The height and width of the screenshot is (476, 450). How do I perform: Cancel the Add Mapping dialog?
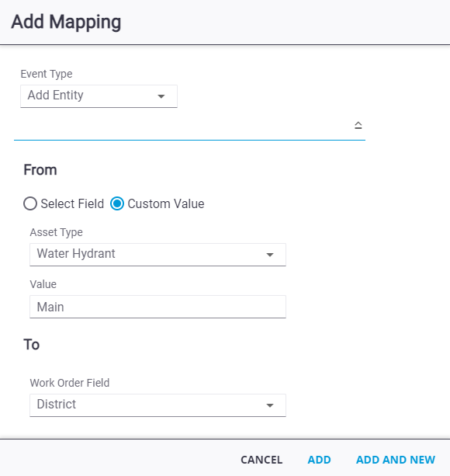tap(261, 460)
